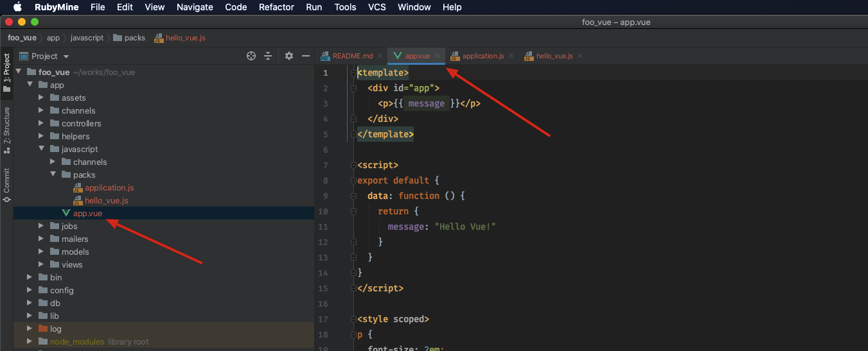Expand the models folder
Image resolution: width=868 pixels, height=351 pixels.
pos(41,252)
